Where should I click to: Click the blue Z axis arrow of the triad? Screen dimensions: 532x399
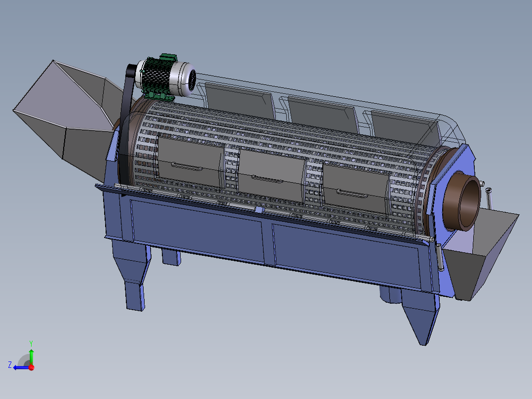click(20, 367)
